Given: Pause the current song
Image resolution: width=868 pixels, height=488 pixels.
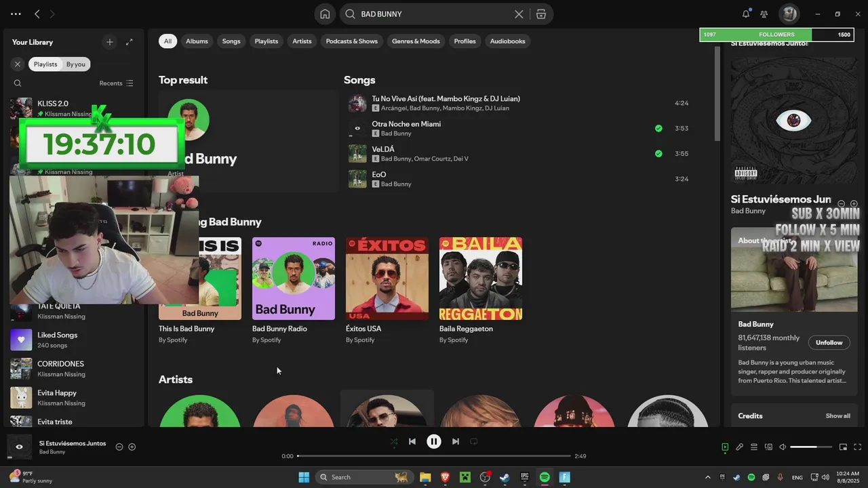Looking at the screenshot, I should coord(434,441).
